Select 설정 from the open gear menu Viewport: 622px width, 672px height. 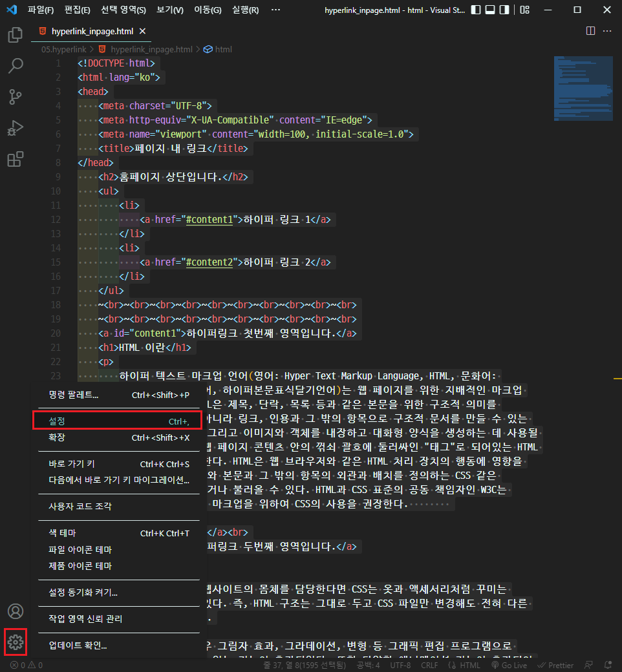[117, 420]
